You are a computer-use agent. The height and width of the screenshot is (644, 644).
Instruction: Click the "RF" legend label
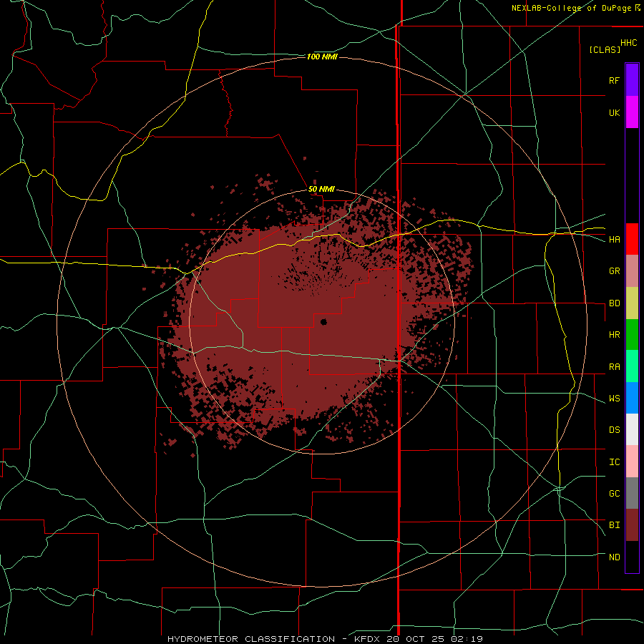614,80
